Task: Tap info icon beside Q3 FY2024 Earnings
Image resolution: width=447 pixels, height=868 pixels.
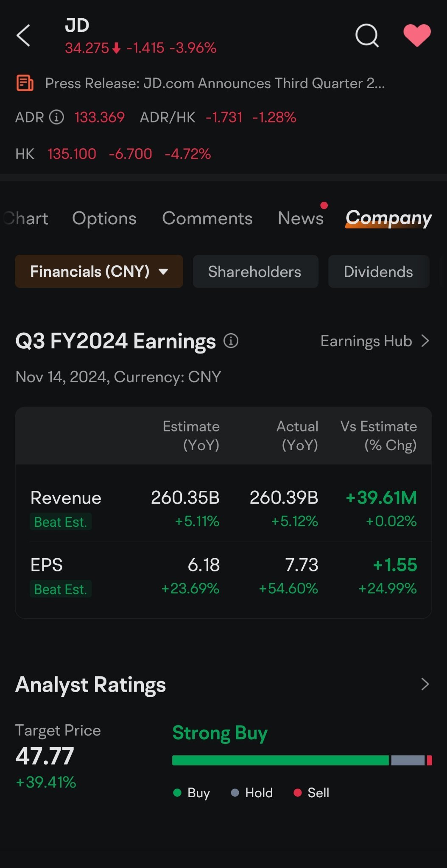Action: point(231,340)
